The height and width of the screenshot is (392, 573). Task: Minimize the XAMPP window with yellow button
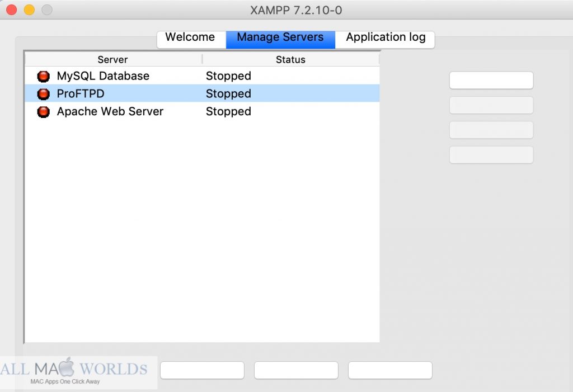click(29, 10)
